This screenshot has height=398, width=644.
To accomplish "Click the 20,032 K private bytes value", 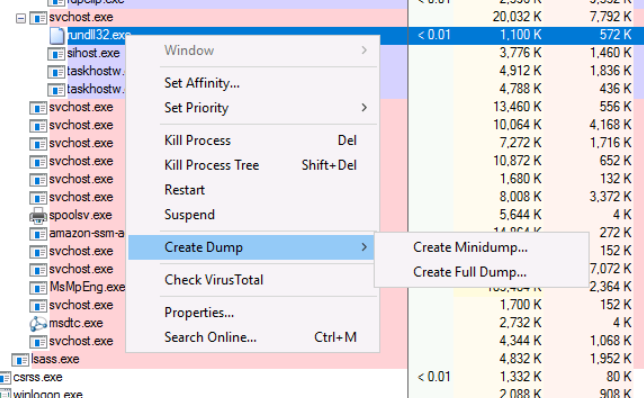I will point(517,17).
